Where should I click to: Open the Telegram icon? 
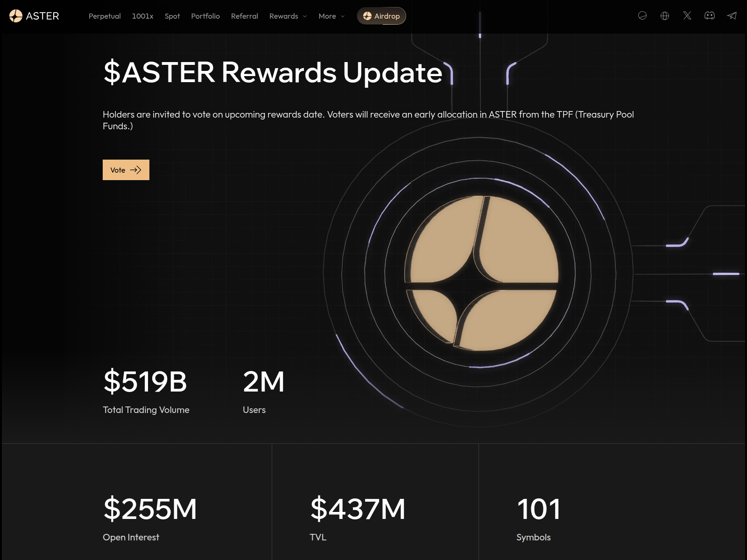(x=733, y=15)
